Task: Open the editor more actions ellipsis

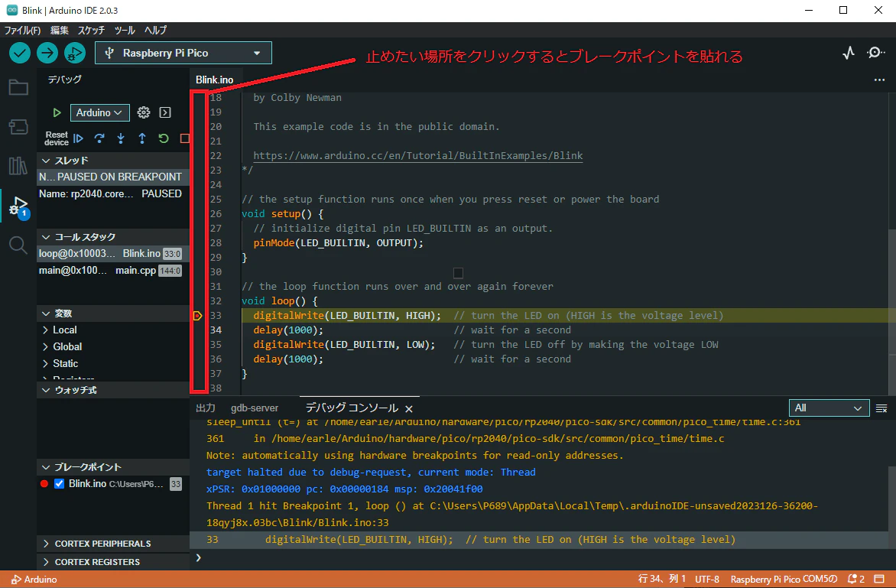Action: pyautogui.click(x=879, y=80)
